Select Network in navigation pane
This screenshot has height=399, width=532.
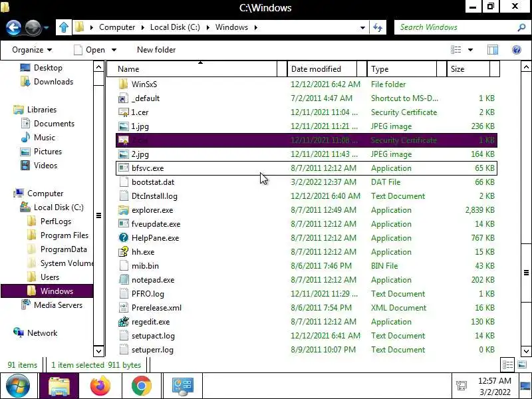click(x=35, y=332)
